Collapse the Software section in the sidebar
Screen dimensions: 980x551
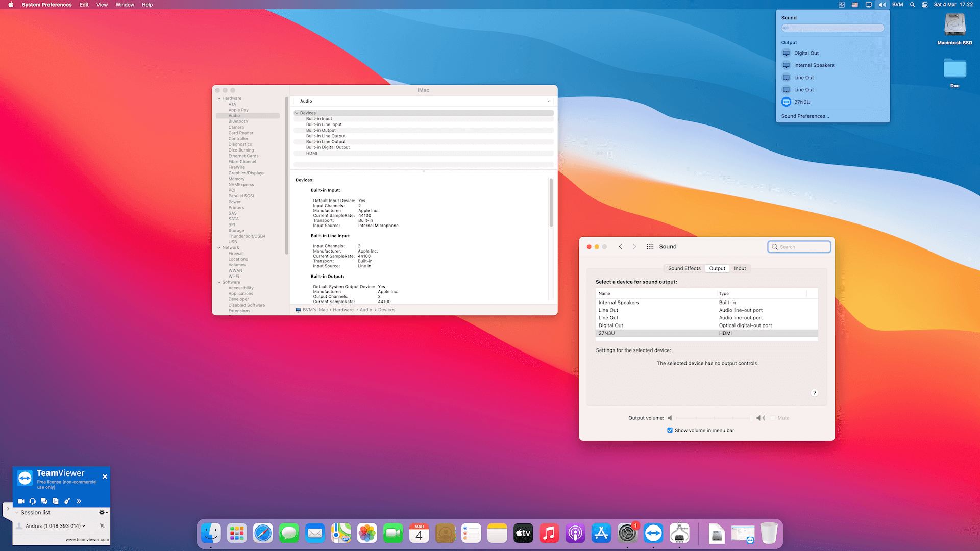[x=219, y=282]
